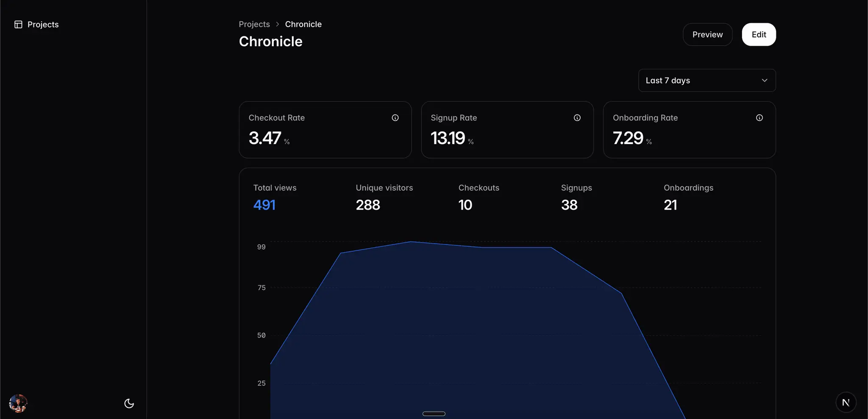Expand the Last 7 days dropdown

[x=707, y=80]
